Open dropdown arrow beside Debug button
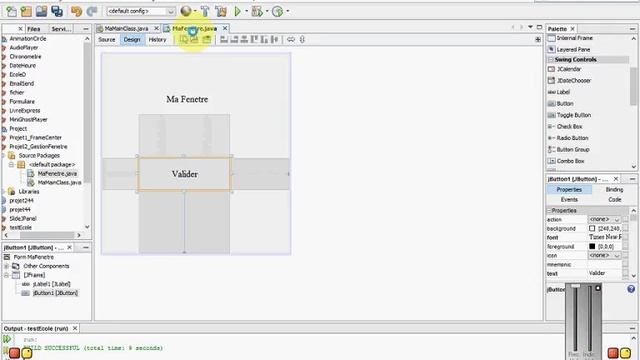Screen dimensions: 640x360 click(x=267, y=11)
